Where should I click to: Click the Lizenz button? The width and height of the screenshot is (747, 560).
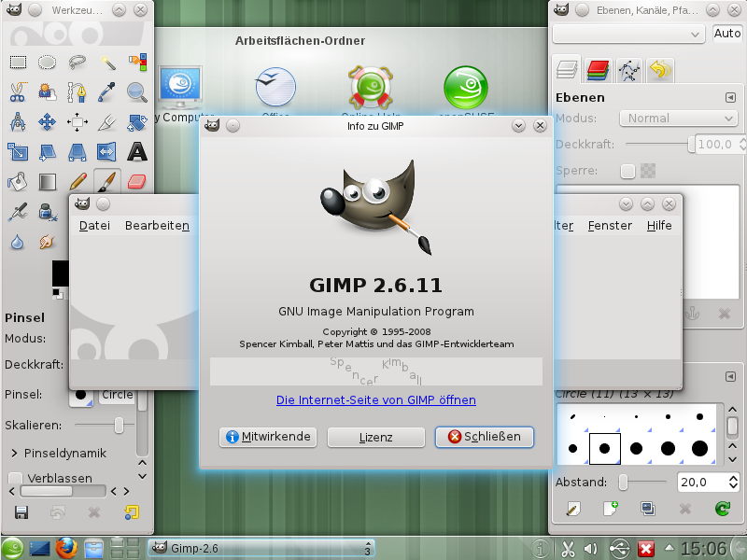[x=376, y=437]
